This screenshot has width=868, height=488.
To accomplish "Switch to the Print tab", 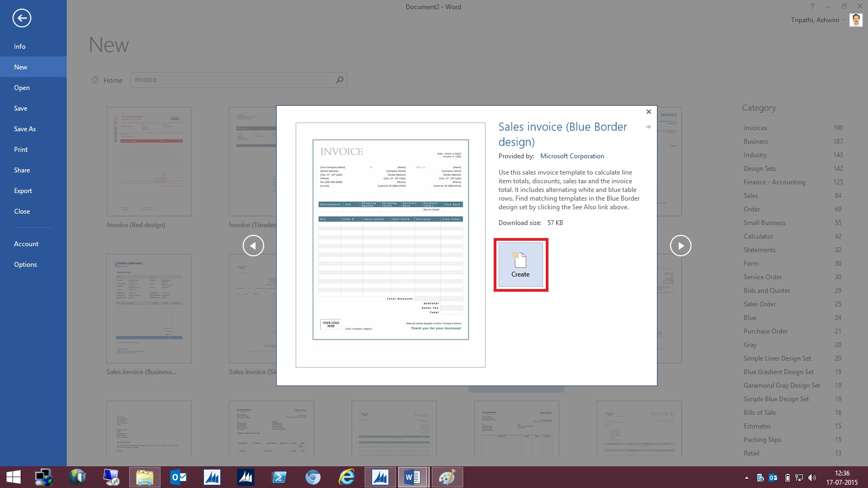I will pos(21,149).
